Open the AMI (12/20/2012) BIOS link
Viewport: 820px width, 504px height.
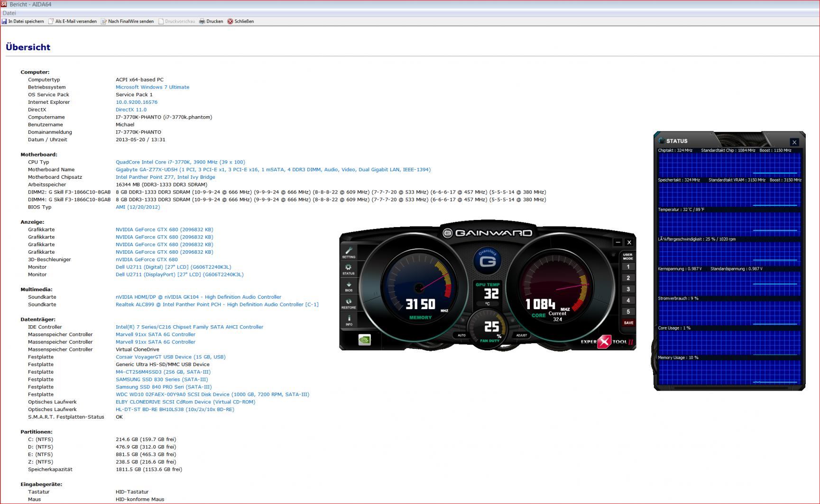click(138, 207)
